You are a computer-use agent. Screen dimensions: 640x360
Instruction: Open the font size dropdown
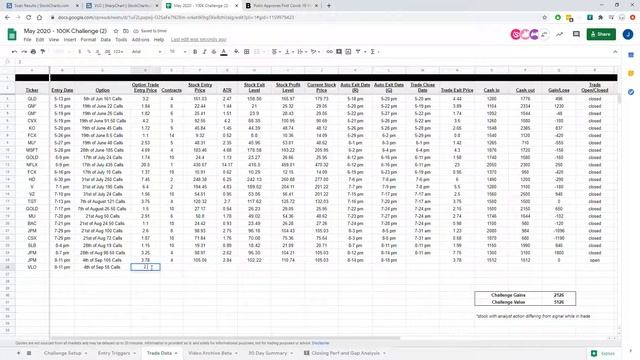point(178,52)
